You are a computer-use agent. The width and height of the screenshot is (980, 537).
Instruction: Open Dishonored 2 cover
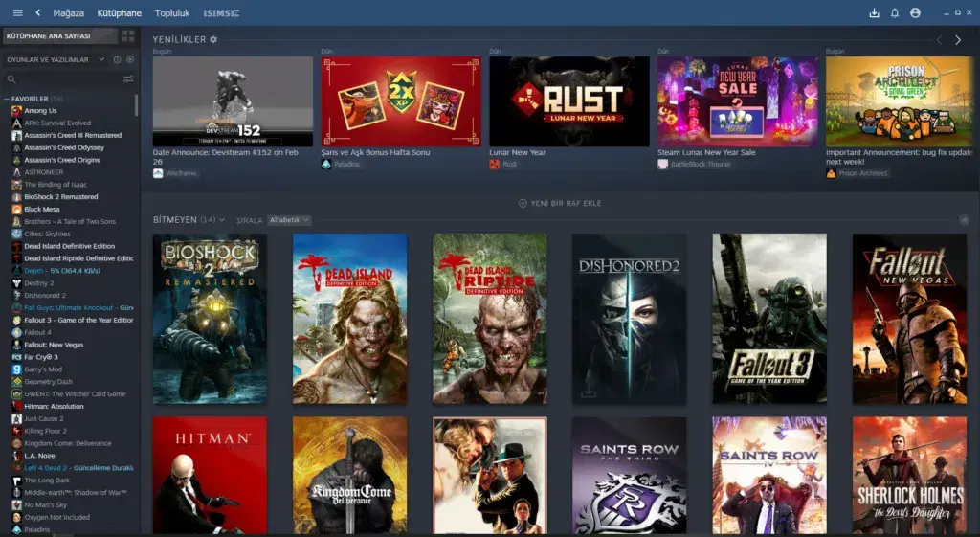[630, 319]
